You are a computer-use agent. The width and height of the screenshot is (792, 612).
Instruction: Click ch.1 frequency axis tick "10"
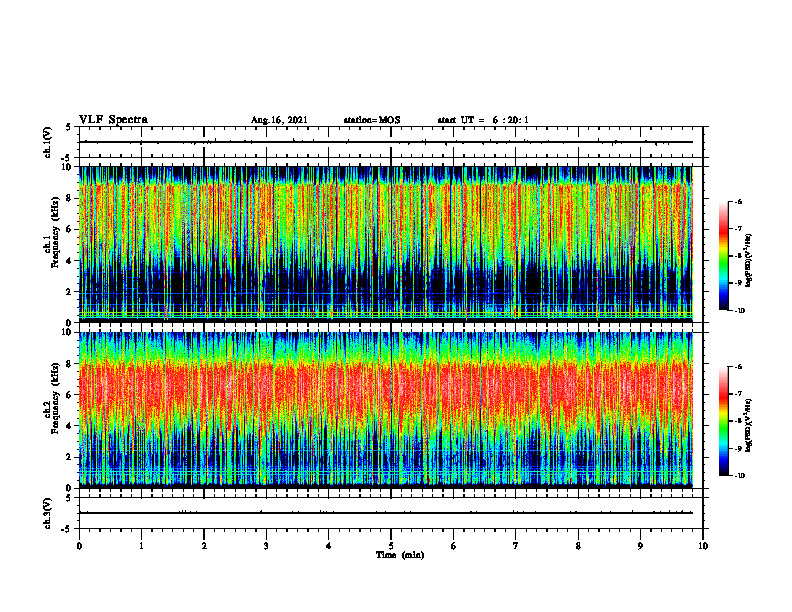[x=67, y=167]
